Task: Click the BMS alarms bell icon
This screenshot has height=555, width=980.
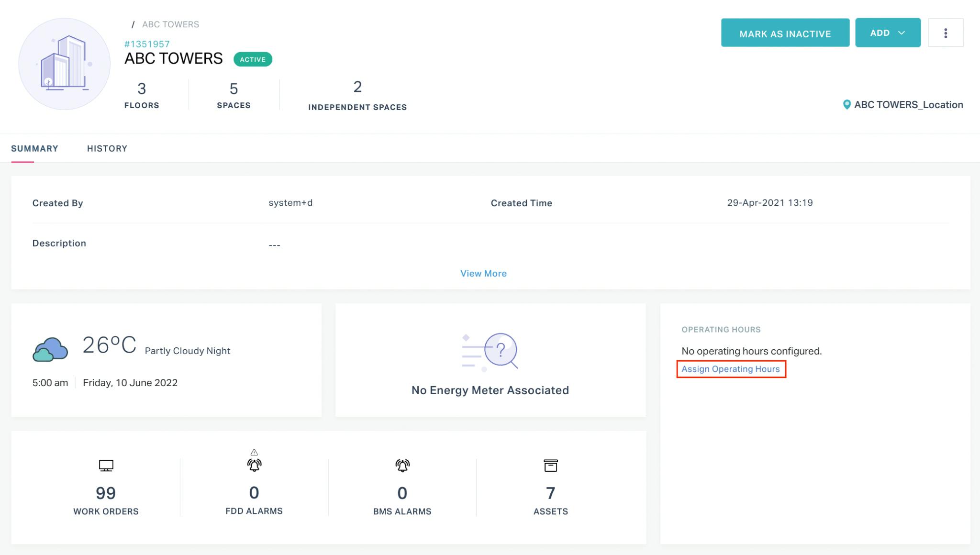Action: [402, 466]
